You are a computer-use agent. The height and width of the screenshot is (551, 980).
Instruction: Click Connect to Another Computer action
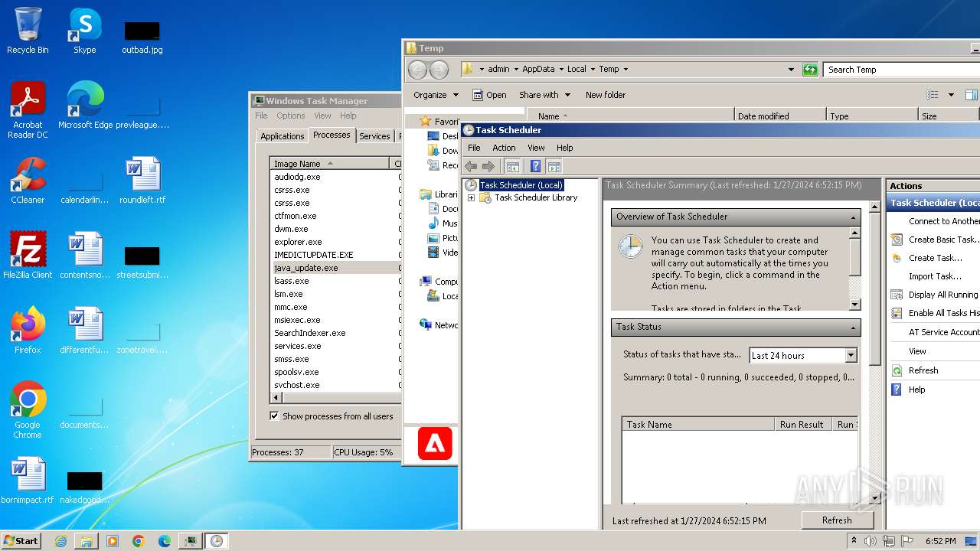pos(943,221)
